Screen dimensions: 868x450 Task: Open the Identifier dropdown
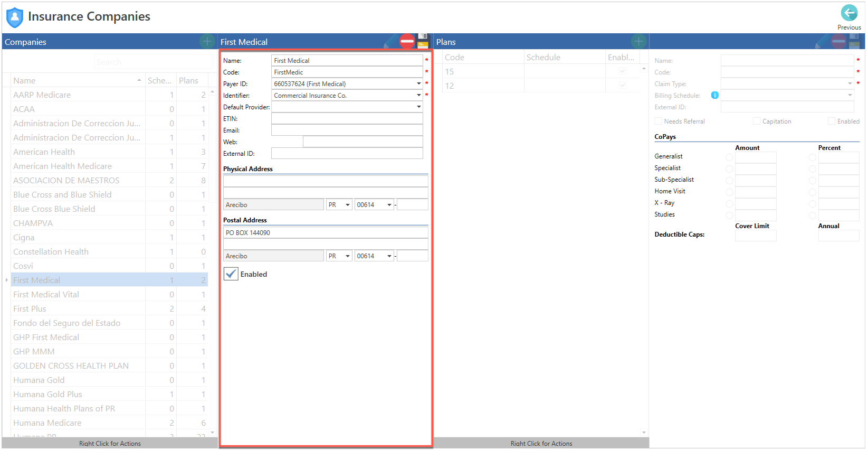click(419, 95)
